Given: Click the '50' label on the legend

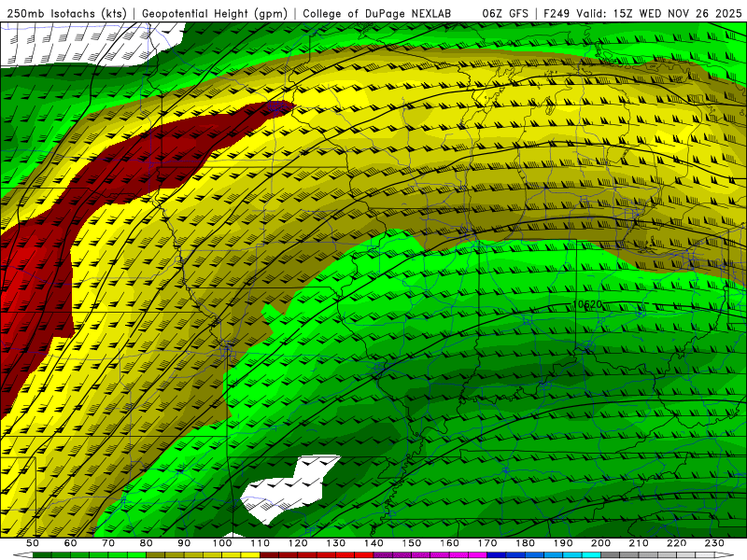Looking at the screenshot, I should click(33, 543).
